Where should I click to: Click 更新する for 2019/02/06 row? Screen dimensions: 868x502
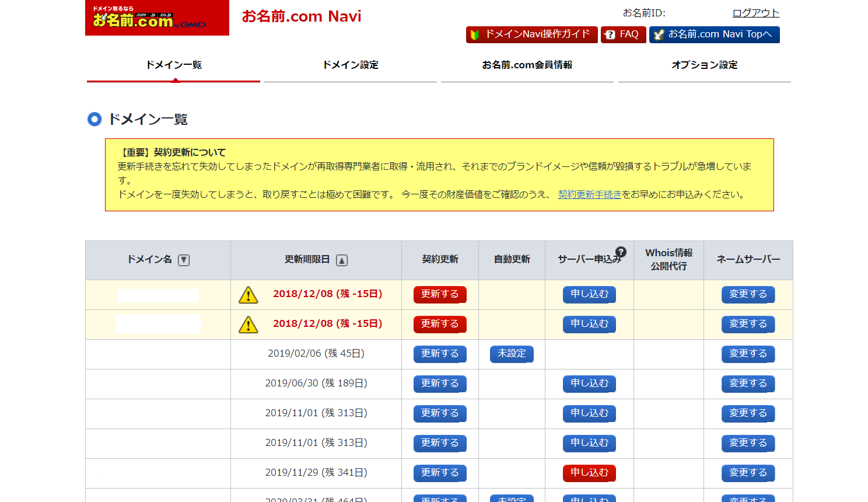[x=440, y=354]
